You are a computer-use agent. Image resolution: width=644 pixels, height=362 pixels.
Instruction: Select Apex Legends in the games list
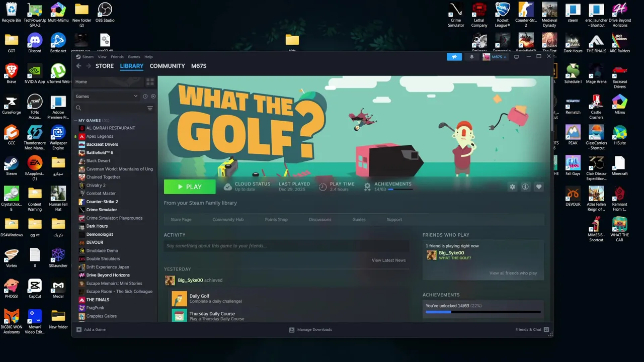(100, 136)
